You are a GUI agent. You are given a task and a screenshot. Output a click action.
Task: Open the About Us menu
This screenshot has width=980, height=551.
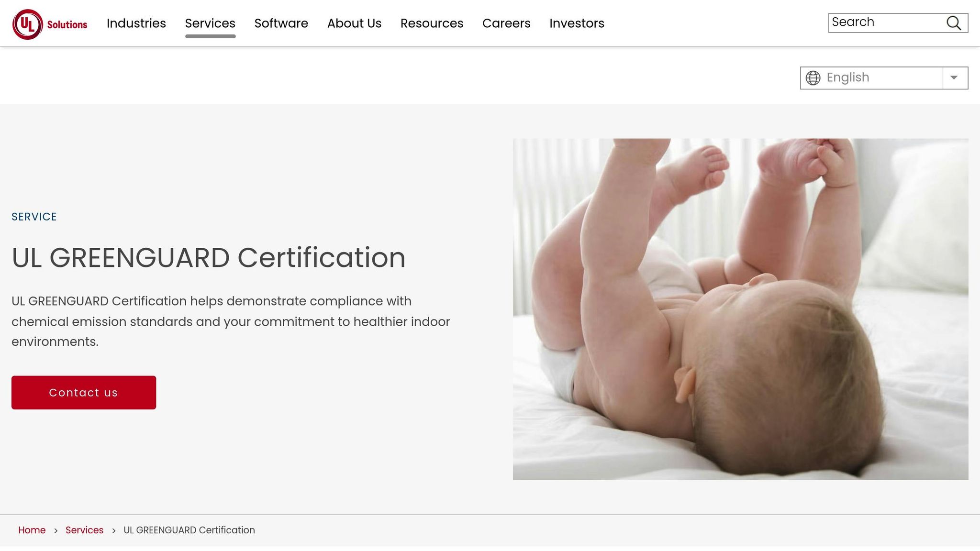[354, 23]
